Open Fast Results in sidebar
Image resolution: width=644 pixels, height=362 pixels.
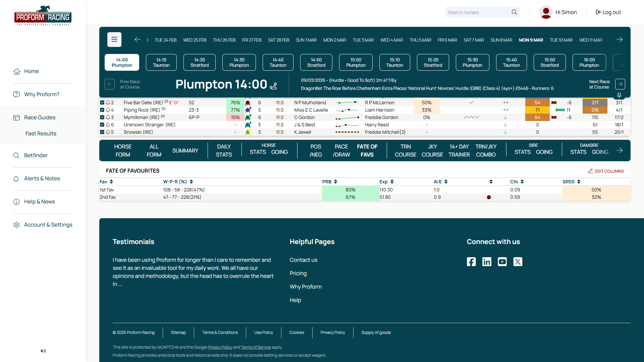click(x=41, y=133)
